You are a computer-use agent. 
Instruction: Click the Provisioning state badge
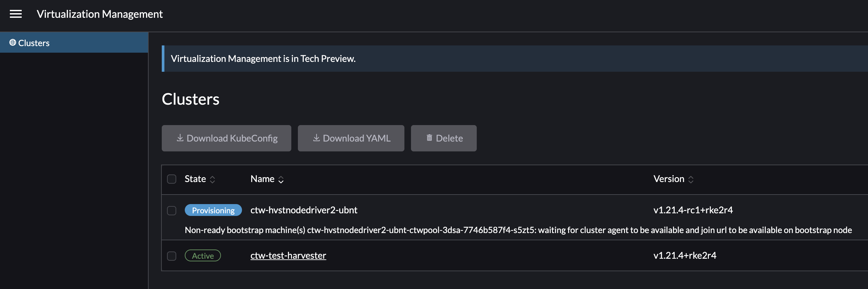click(213, 210)
